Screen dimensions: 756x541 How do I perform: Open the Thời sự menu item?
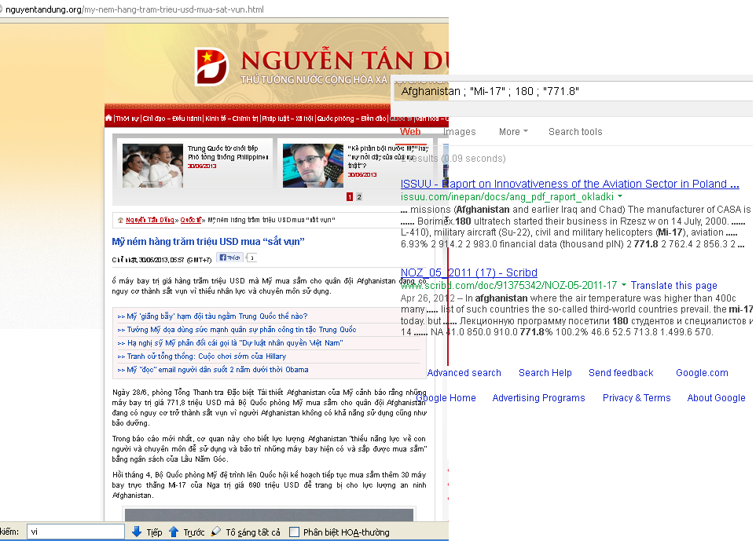pyautogui.click(x=127, y=119)
